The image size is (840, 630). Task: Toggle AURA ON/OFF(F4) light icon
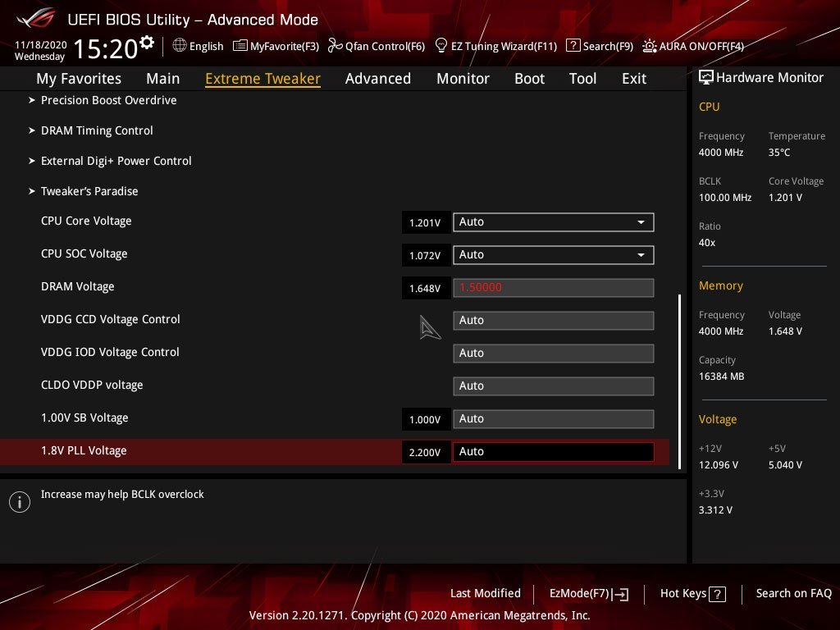(x=650, y=46)
